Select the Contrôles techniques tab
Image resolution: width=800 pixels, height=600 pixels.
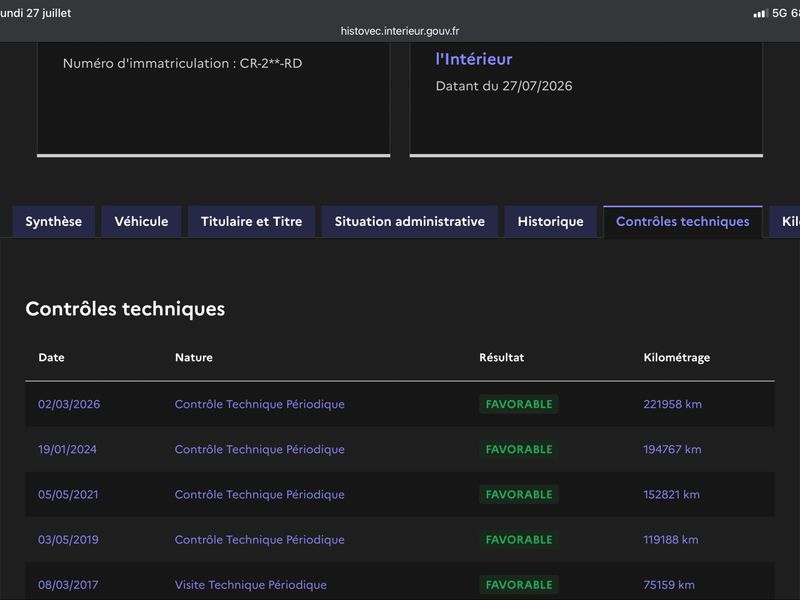pyautogui.click(x=683, y=221)
